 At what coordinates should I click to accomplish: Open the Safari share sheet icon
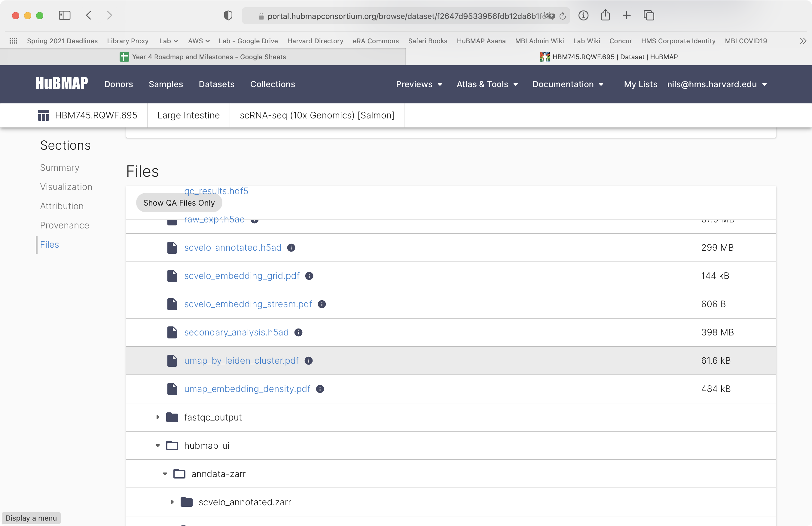coord(606,15)
